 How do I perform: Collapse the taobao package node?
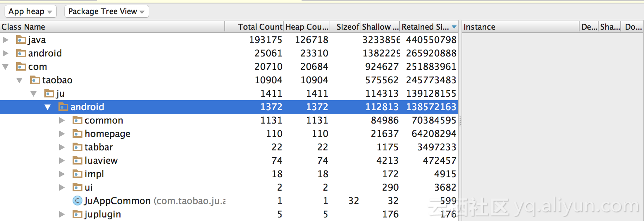pos(19,80)
